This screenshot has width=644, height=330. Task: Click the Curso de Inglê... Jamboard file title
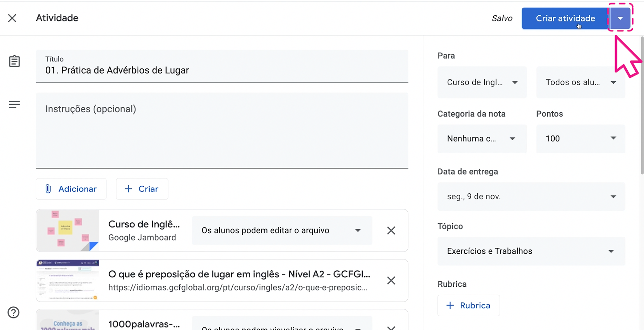point(144,224)
